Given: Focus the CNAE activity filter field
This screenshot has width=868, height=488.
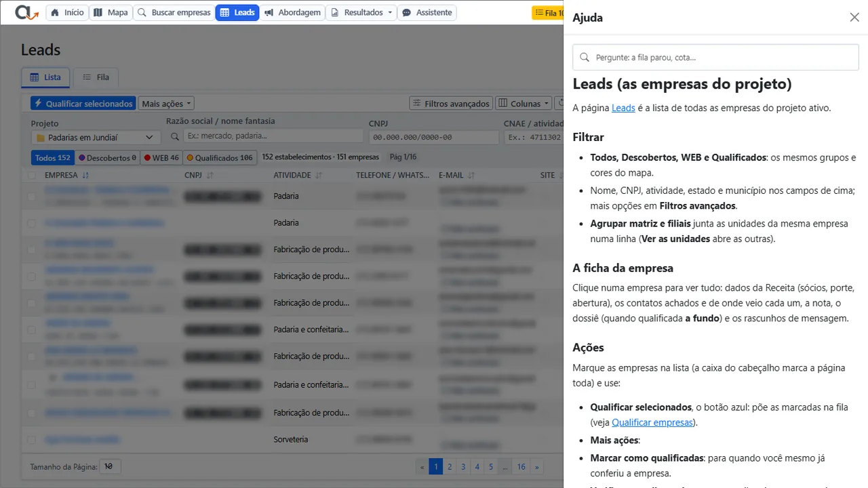Looking at the screenshot, I should tap(534, 137).
